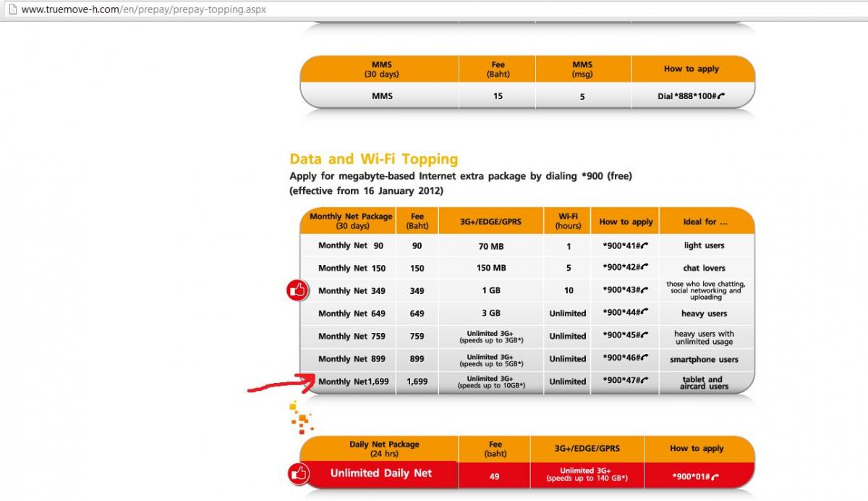Click the page icon in the address bar
868x501 pixels.
(12, 11)
